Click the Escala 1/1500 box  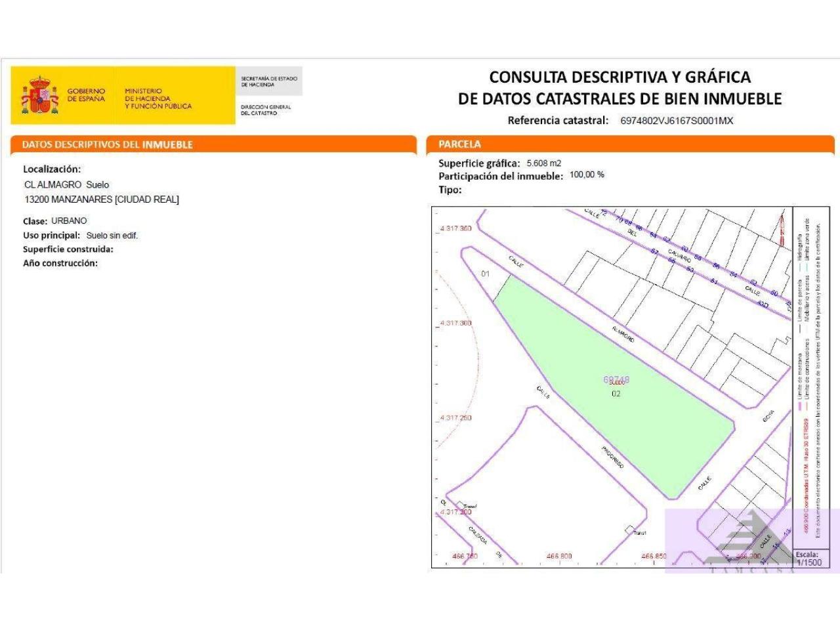click(x=808, y=558)
